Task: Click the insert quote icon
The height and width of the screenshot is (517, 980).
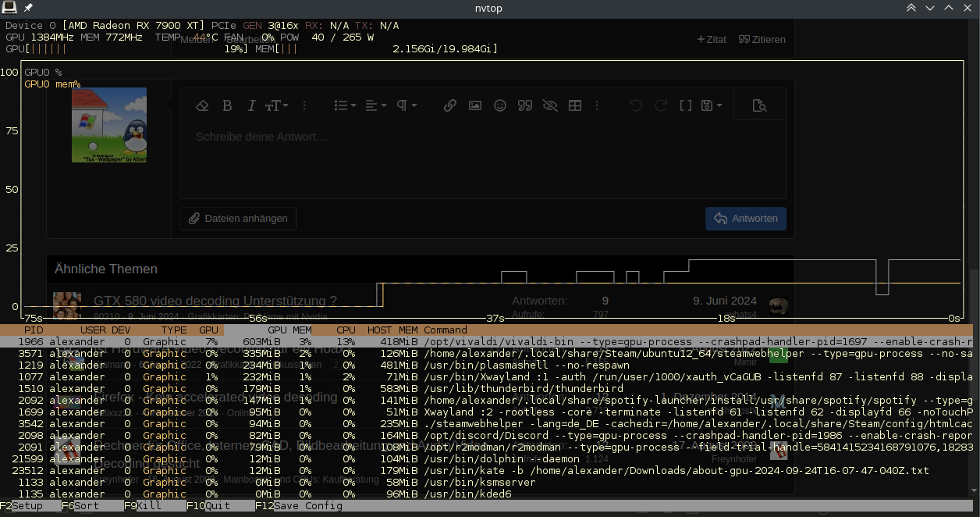Action: click(525, 105)
